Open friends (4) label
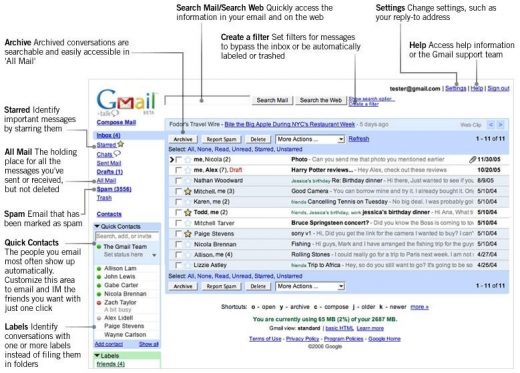 tap(111, 364)
